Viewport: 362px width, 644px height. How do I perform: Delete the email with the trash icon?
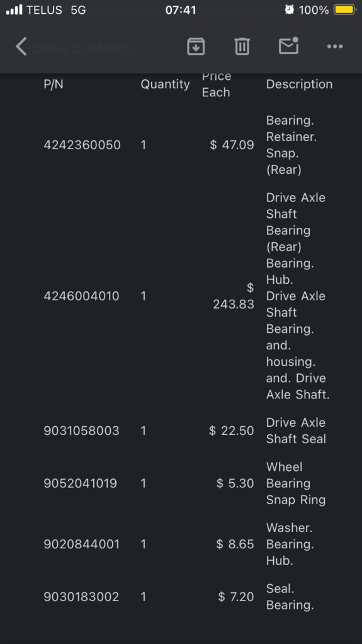[242, 46]
